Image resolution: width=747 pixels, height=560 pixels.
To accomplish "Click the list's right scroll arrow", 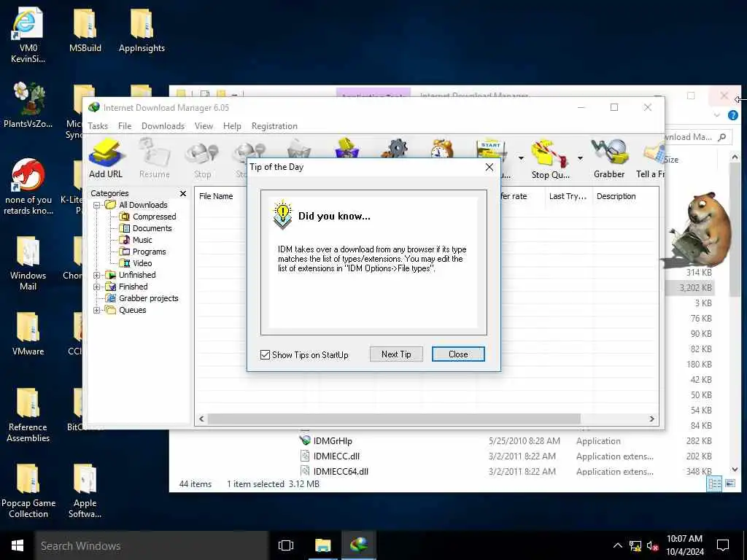I will coord(651,419).
